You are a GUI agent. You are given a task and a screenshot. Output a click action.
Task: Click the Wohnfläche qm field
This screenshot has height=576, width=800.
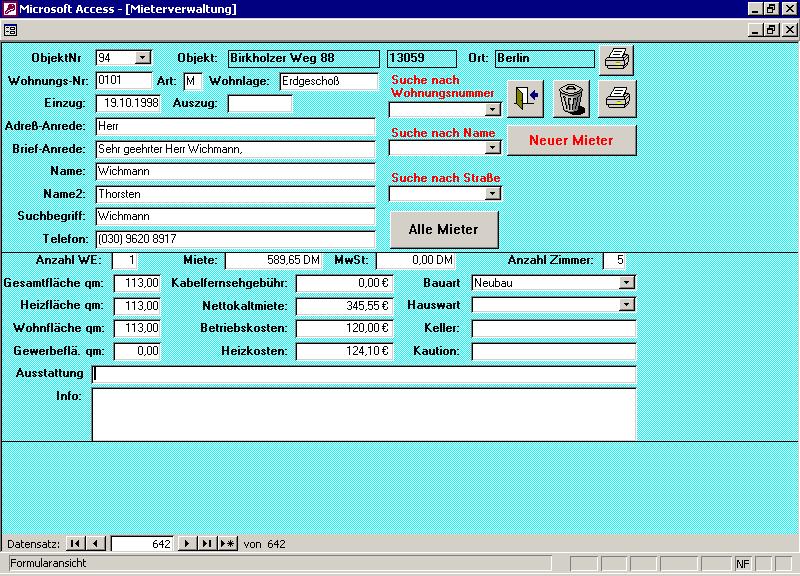[137, 328]
